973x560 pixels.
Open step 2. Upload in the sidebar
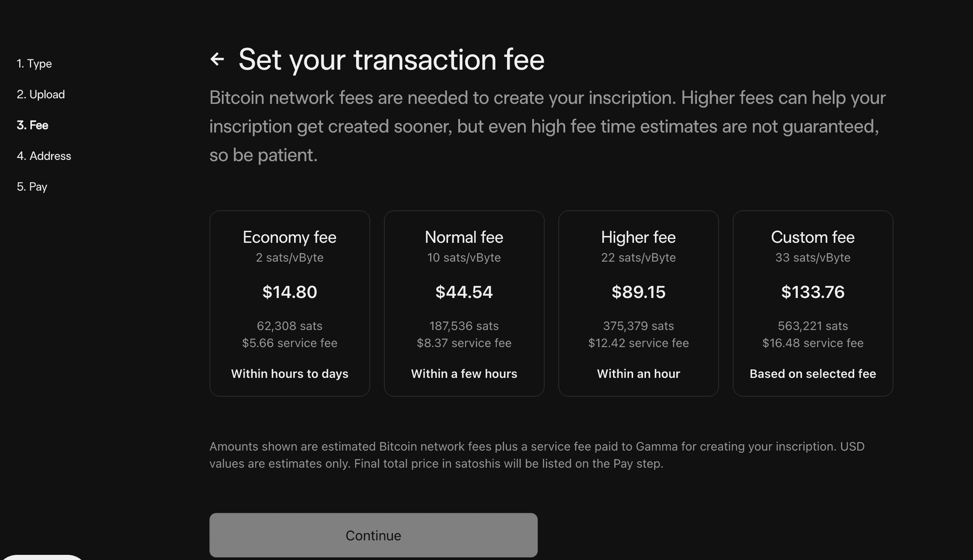click(x=41, y=94)
